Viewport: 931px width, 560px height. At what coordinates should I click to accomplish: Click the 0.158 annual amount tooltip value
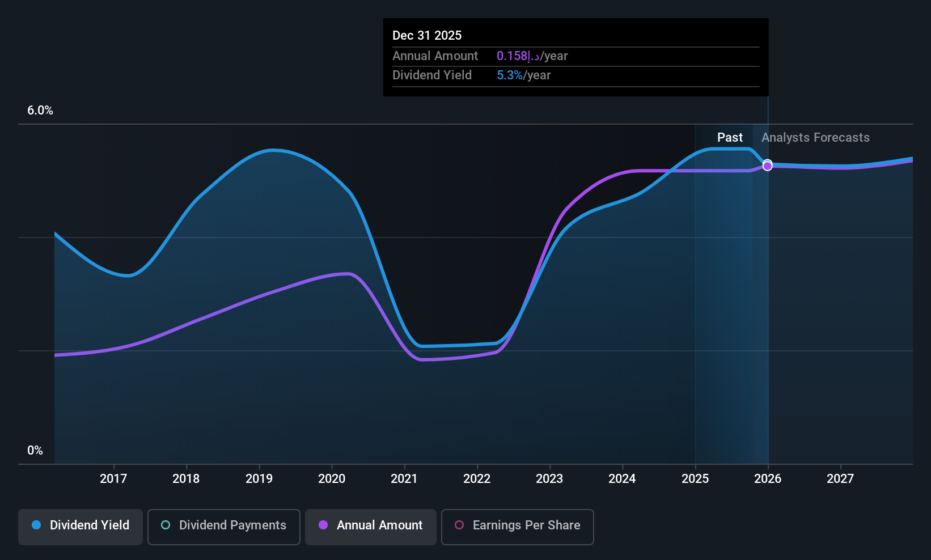pos(512,56)
